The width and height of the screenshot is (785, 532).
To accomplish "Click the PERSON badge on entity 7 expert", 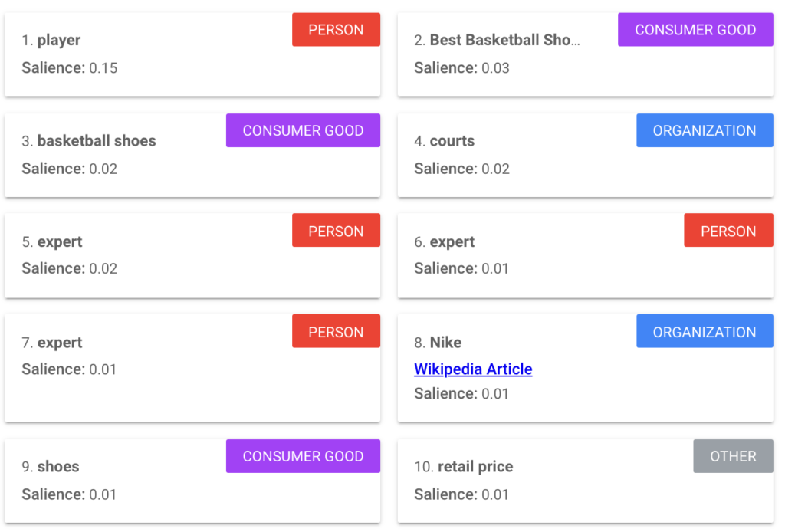I will (336, 331).
